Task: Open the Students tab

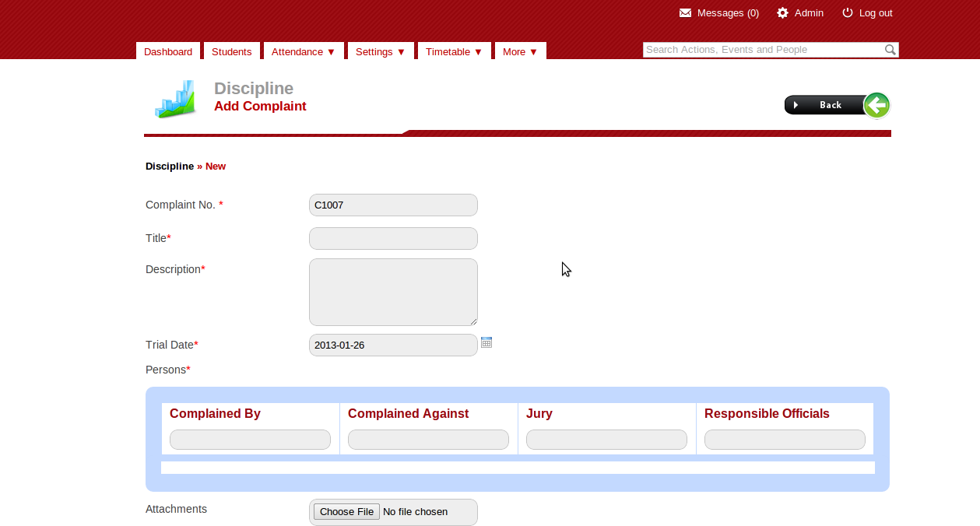Action: (x=232, y=52)
